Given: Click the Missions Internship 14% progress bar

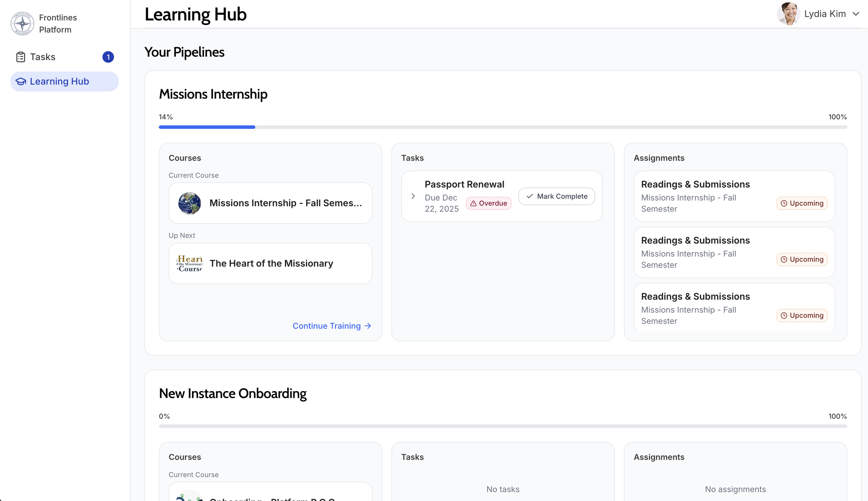Looking at the screenshot, I should (x=503, y=127).
